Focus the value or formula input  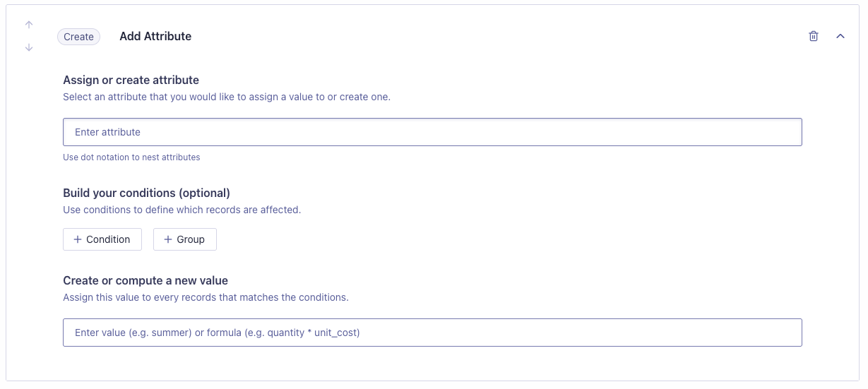click(x=432, y=333)
